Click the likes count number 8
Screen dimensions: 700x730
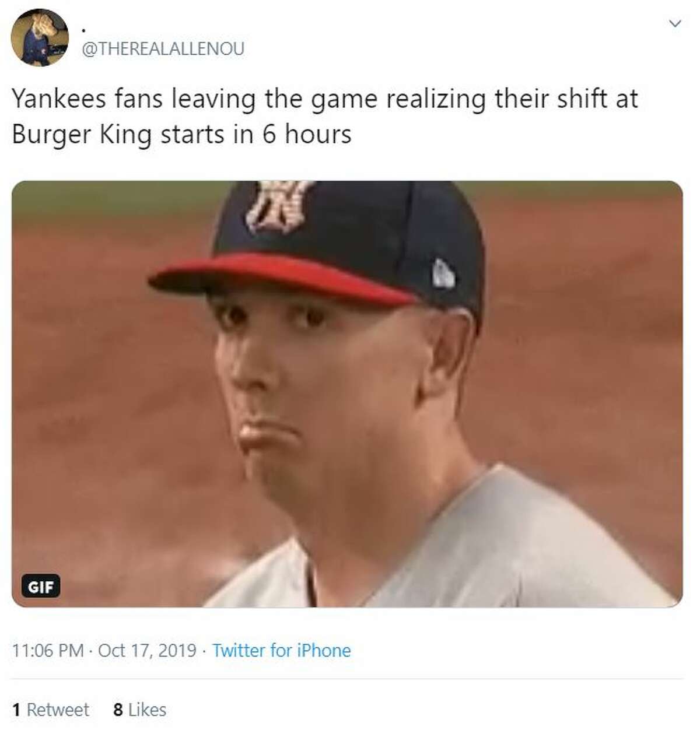pyautogui.click(x=118, y=710)
